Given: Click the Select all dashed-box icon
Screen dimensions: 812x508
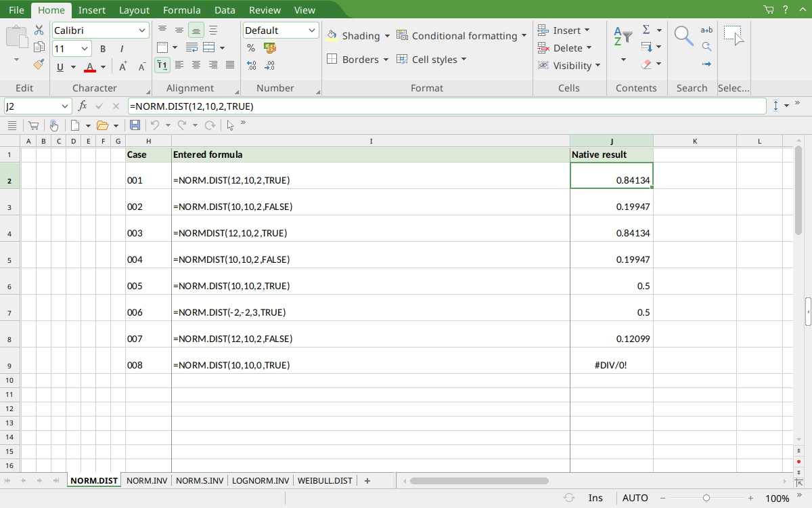Looking at the screenshot, I should (x=734, y=35).
